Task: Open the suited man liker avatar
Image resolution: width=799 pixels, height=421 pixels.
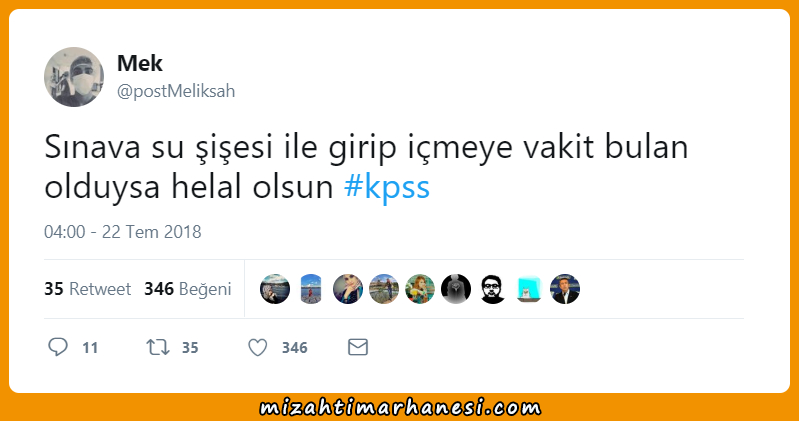Action: coord(565,289)
